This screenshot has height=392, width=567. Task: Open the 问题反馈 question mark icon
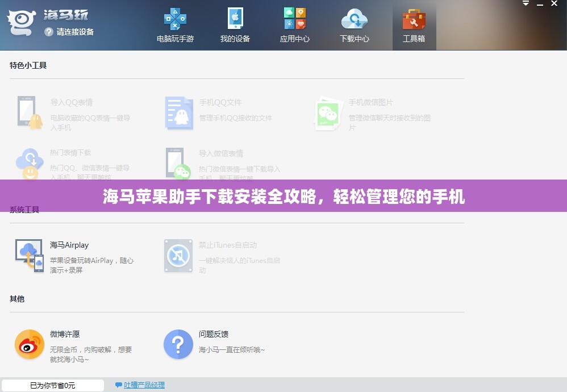(178, 344)
